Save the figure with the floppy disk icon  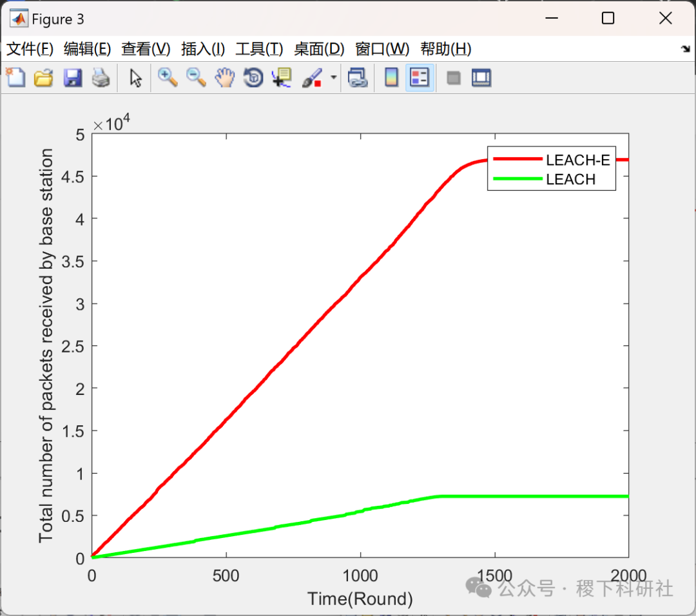72,78
